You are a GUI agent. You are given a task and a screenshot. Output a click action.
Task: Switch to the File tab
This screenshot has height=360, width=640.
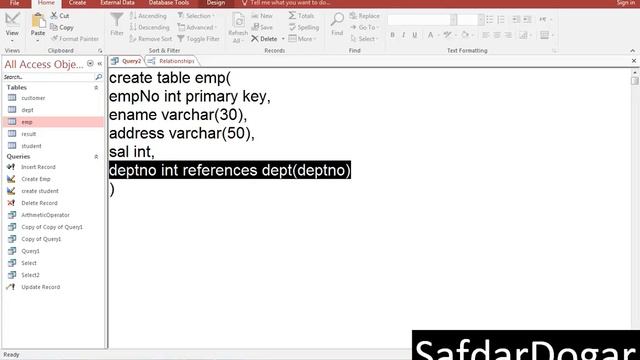pos(14,3)
